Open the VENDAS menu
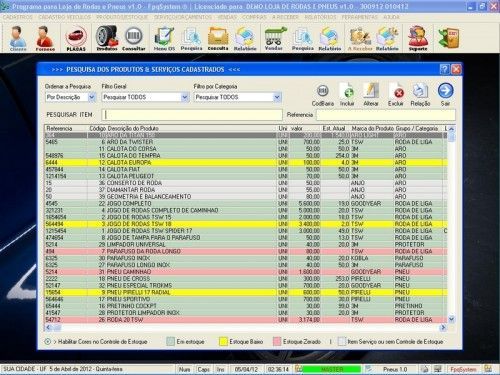Viewport: 500px width, 375px height. point(227,17)
